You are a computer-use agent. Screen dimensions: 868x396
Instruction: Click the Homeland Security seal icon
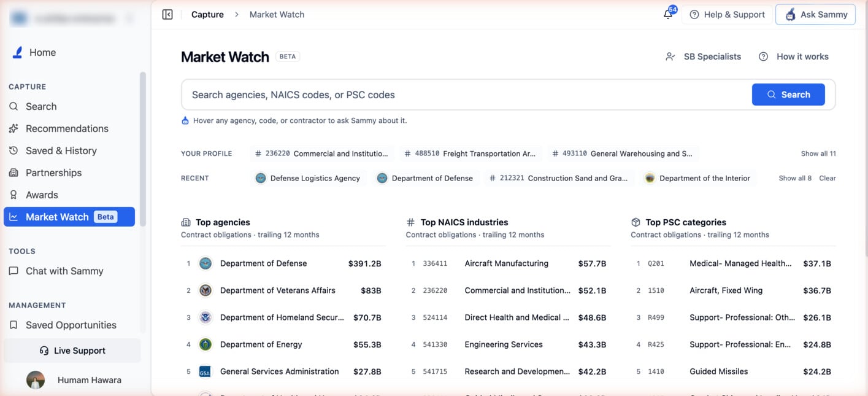tap(205, 317)
